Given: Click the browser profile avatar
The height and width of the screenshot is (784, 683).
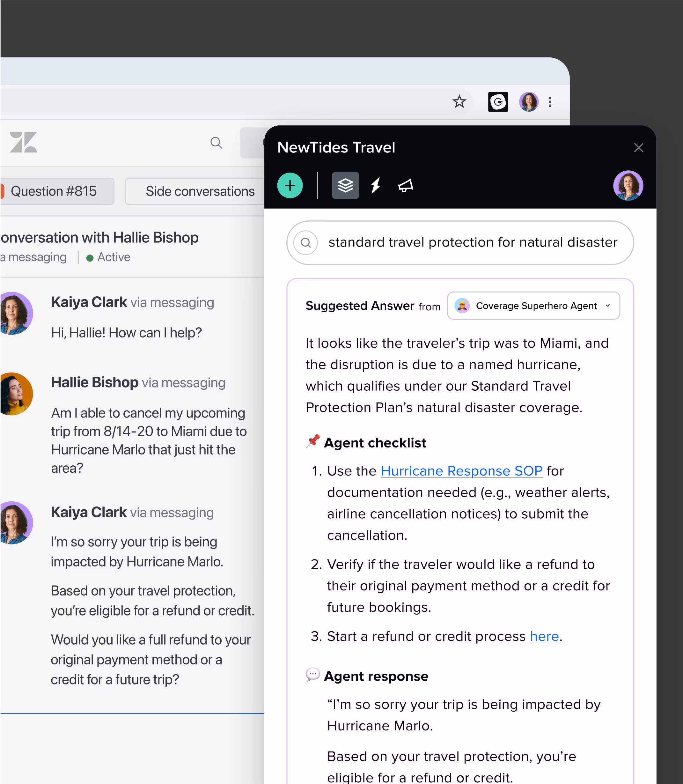Looking at the screenshot, I should (529, 102).
